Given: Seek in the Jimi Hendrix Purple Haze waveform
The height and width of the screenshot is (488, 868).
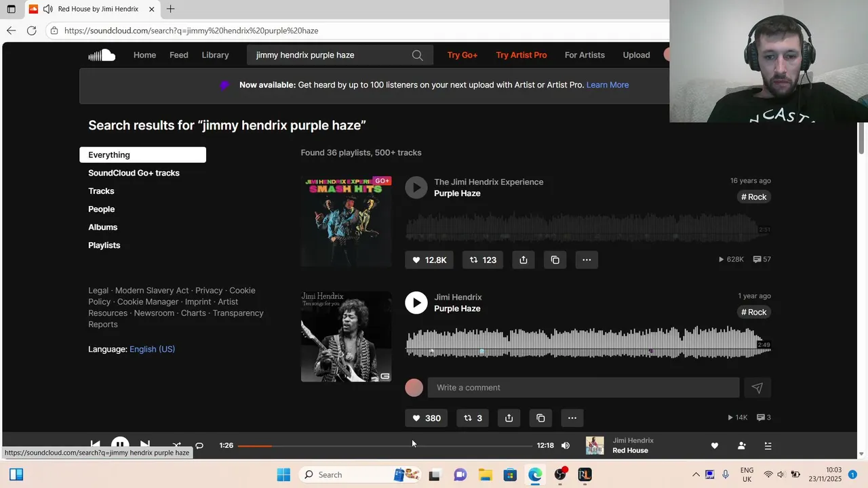Looking at the screenshot, I should (x=588, y=342).
